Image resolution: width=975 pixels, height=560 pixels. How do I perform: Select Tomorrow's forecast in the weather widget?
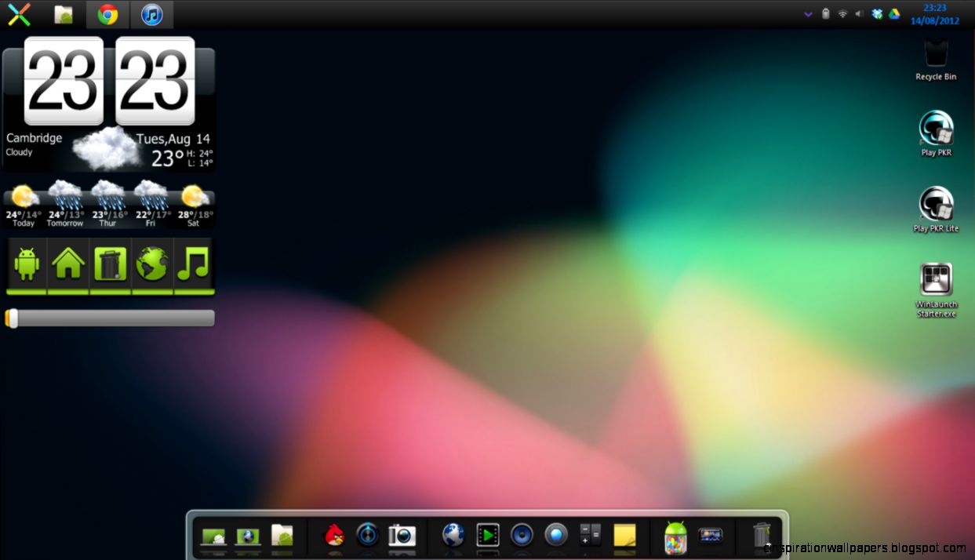[65, 205]
